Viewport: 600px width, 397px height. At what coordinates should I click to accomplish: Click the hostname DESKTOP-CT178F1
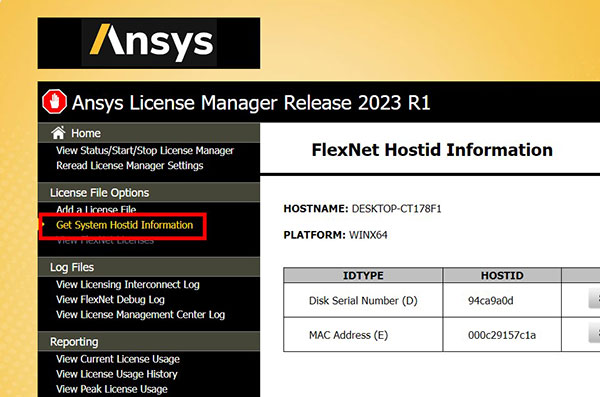tap(396, 209)
